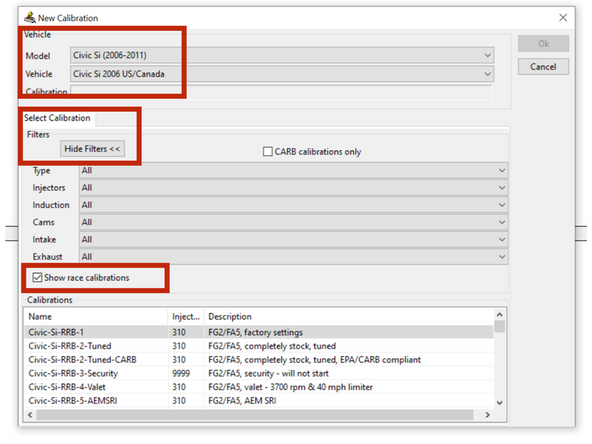Uncheck Show race calibrations checkbox
The image size is (592, 444).
(x=37, y=278)
